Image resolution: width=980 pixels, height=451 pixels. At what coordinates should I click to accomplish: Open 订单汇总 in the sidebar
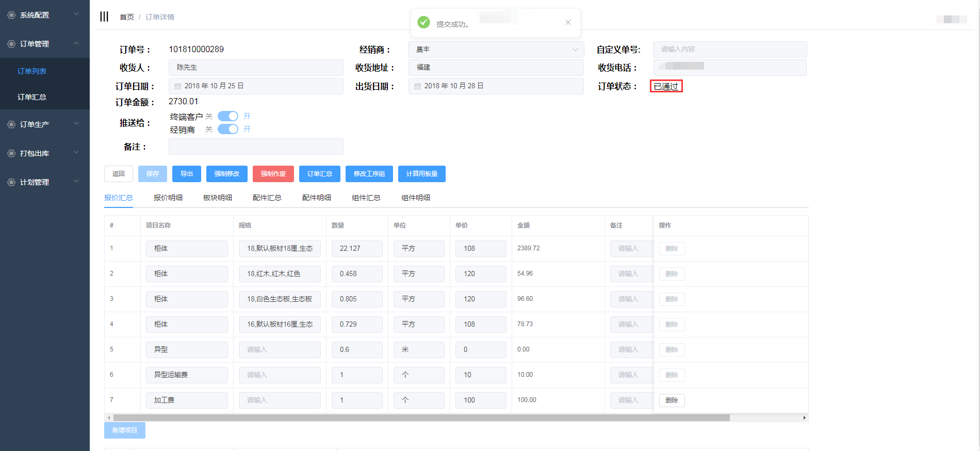click(x=32, y=97)
